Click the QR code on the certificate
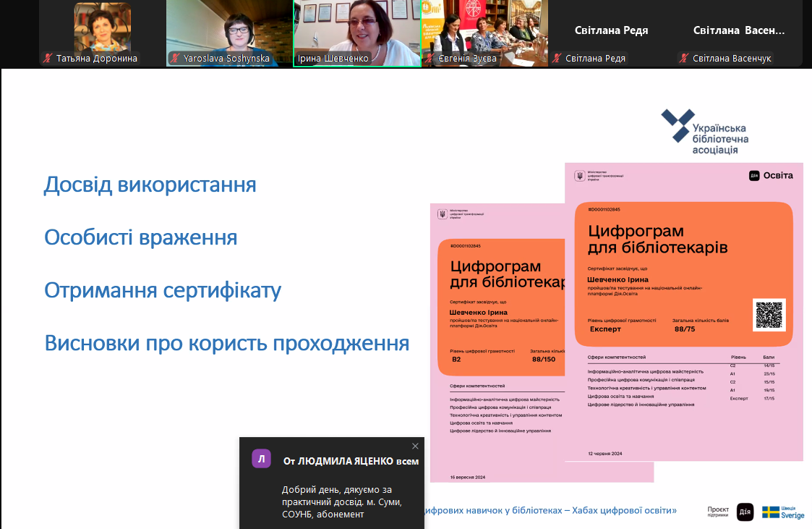The image size is (812, 529). 769,314
